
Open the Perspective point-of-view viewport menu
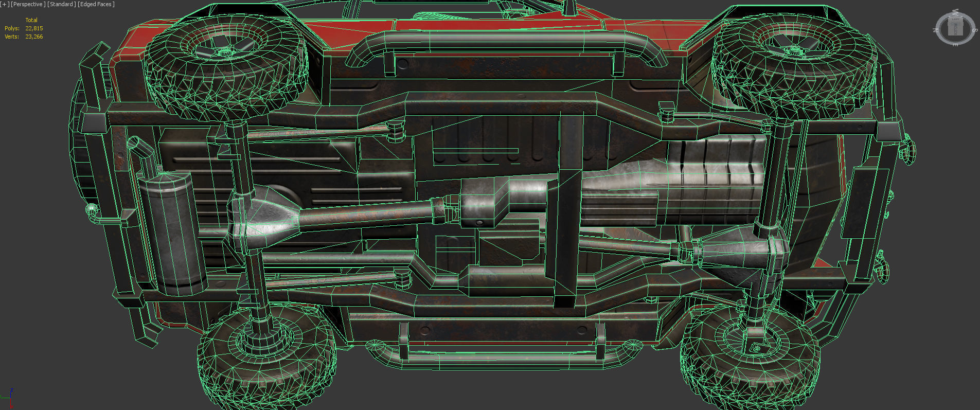coord(28,4)
